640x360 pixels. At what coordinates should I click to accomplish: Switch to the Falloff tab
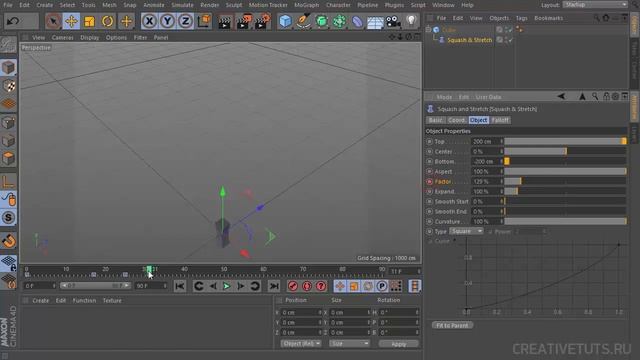click(500, 120)
